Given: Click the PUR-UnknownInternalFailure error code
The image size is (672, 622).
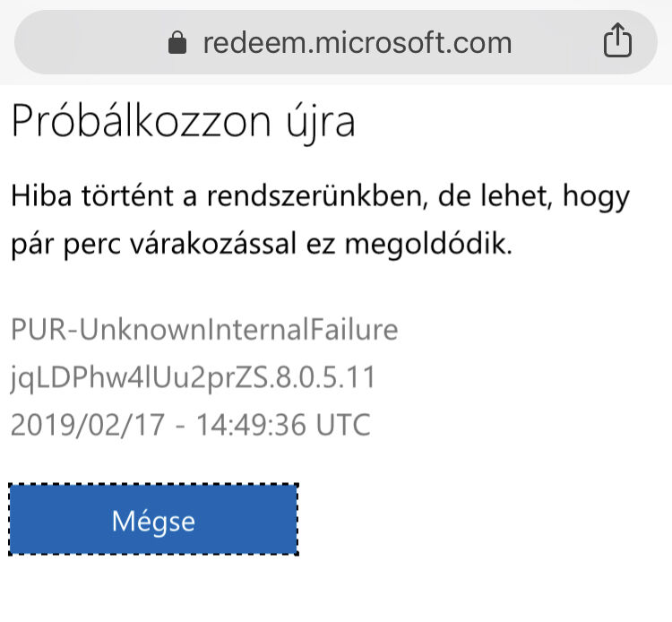Looking at the screenshot, I should pos(204,329).
